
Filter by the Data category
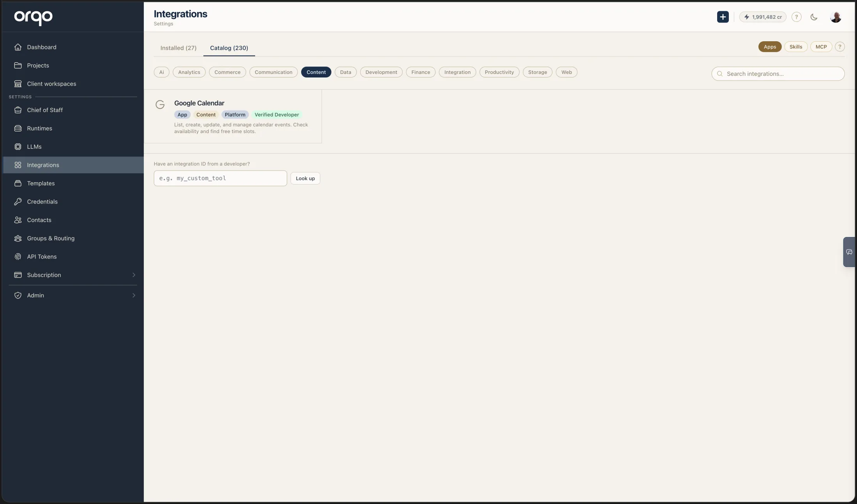[346, 72]
